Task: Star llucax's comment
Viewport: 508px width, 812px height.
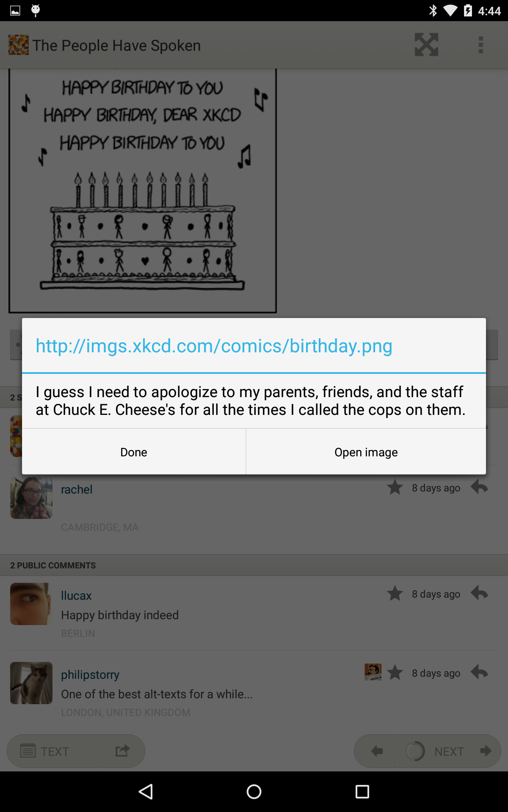Action: (x=395, y=594)
